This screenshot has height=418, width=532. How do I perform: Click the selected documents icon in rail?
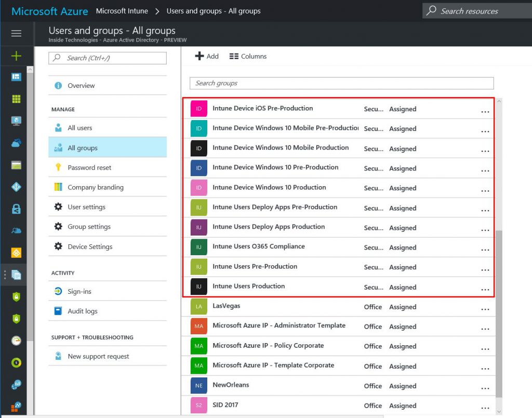(x=16, y=275)
